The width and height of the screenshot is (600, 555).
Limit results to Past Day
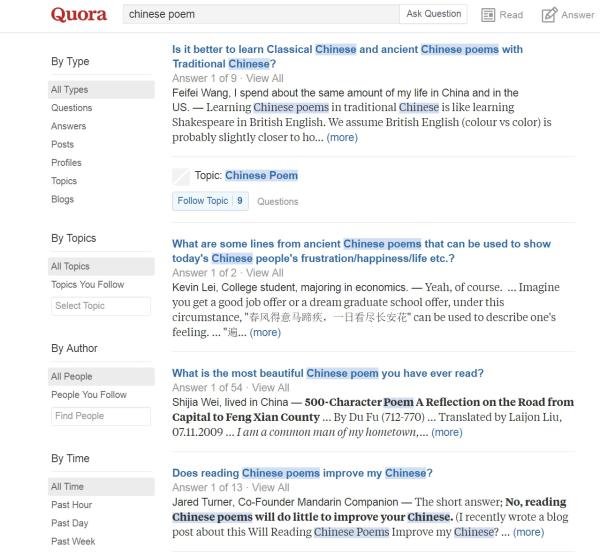[x=72, y=523]
